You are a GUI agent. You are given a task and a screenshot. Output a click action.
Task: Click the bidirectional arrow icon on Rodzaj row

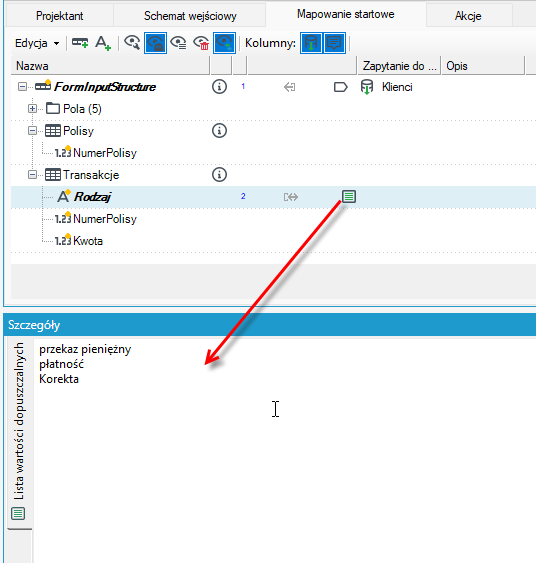coord(291,197)
